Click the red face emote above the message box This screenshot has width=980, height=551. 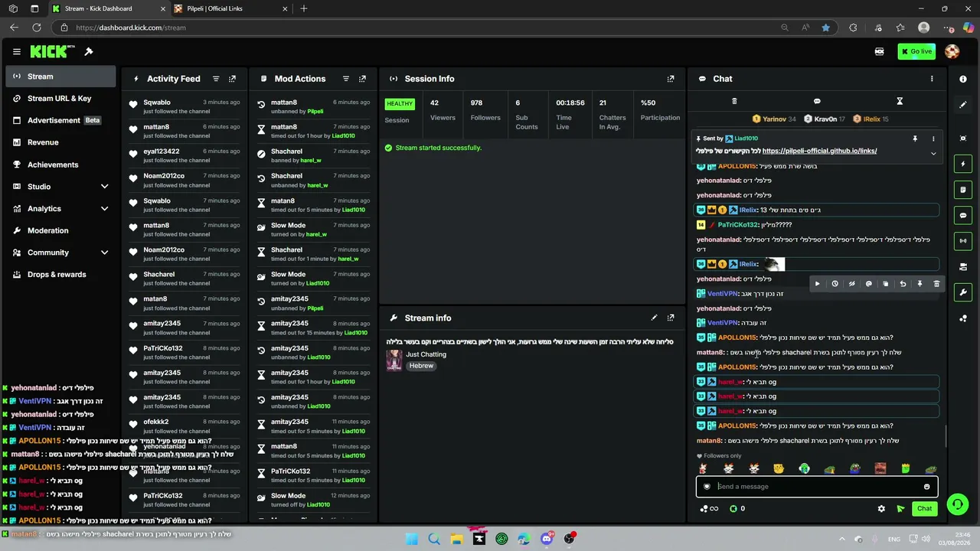[x=880, y=468]
